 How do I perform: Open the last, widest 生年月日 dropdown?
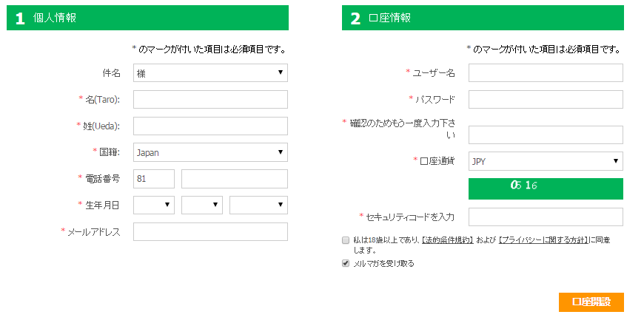(258, 205)
